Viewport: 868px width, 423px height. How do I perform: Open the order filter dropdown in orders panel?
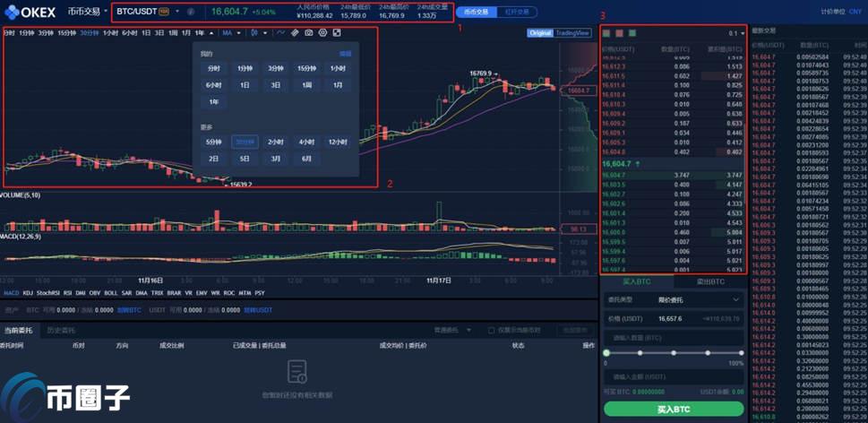coord(452,331)
